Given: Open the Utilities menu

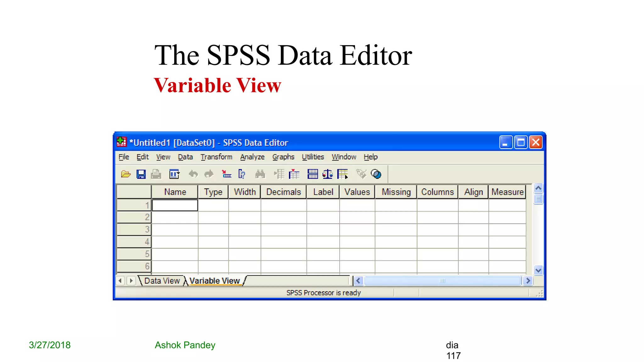Looking at the screenshot, I should pos(313,157).
